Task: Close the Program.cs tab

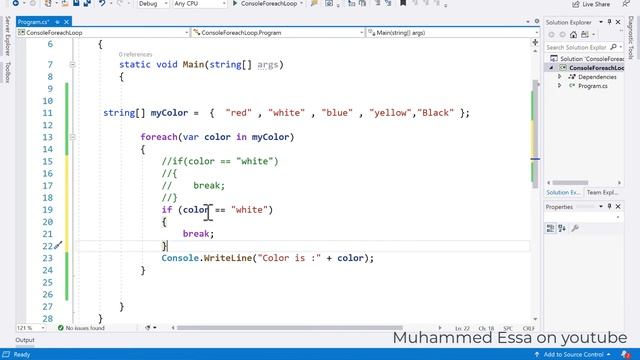Action: pyautogui.click(x=67, y=22)
